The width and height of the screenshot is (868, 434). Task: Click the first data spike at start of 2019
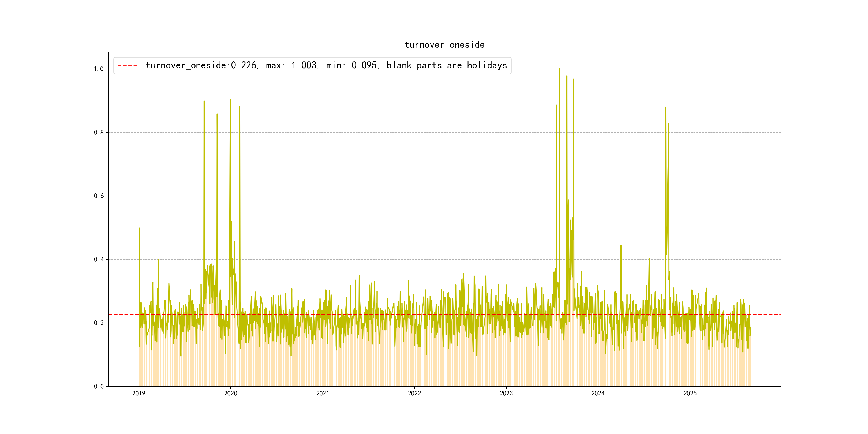tap(139, 229)
